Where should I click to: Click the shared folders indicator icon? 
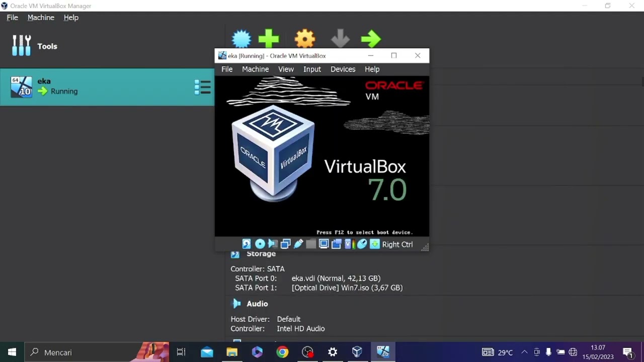(x=311, y=244)
